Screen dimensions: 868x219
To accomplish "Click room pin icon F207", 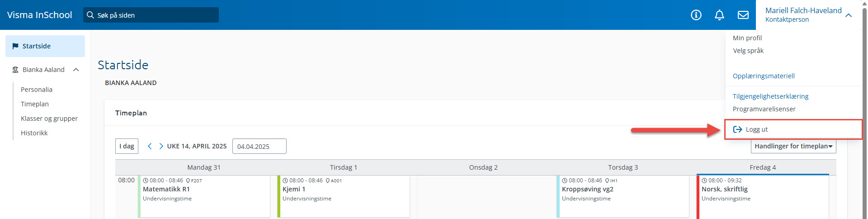I will click(188, 181).
